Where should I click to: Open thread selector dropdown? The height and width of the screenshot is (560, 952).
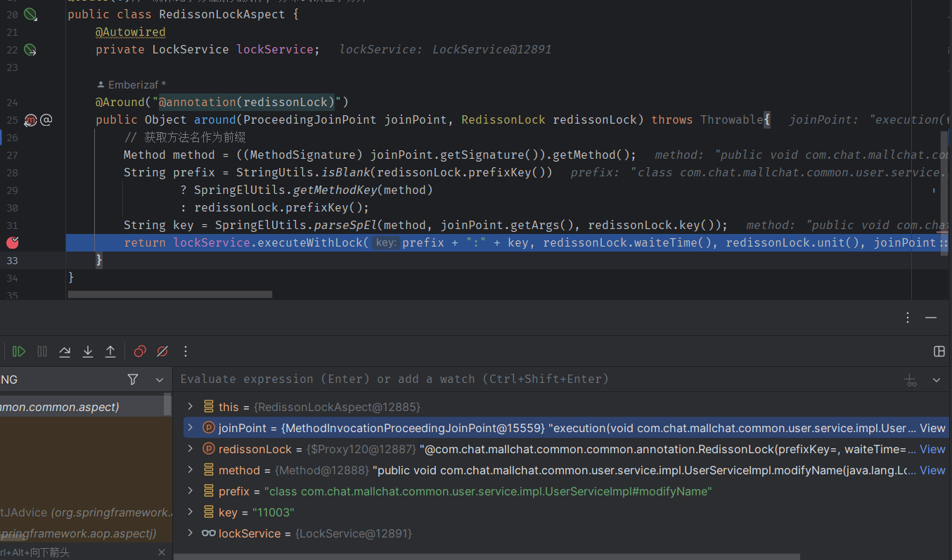(160, 379)
